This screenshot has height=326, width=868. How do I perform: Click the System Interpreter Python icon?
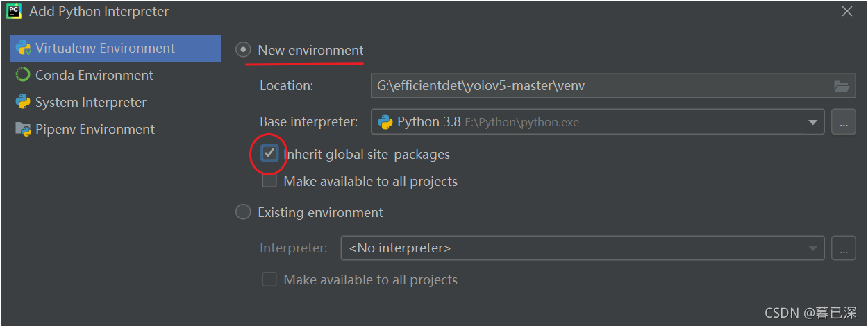pyautogui.click(x=23, y=102)
